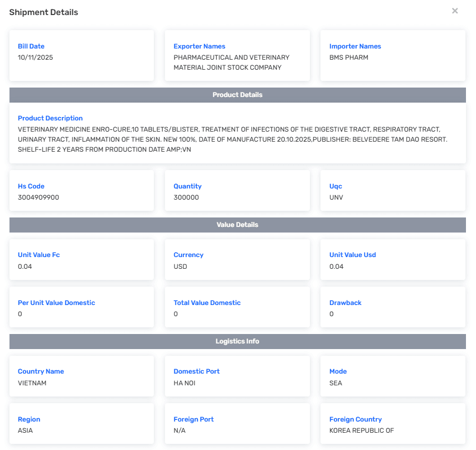Screen dimensions: 476x450
Task: Click the Drawback card
Action: pyautogui.click(x=392, y=307)
